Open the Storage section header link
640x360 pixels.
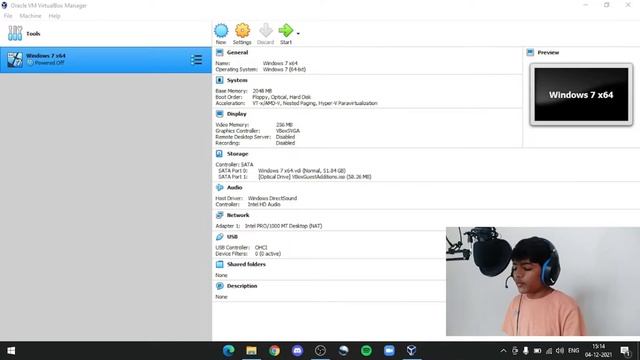click(238, 154)
